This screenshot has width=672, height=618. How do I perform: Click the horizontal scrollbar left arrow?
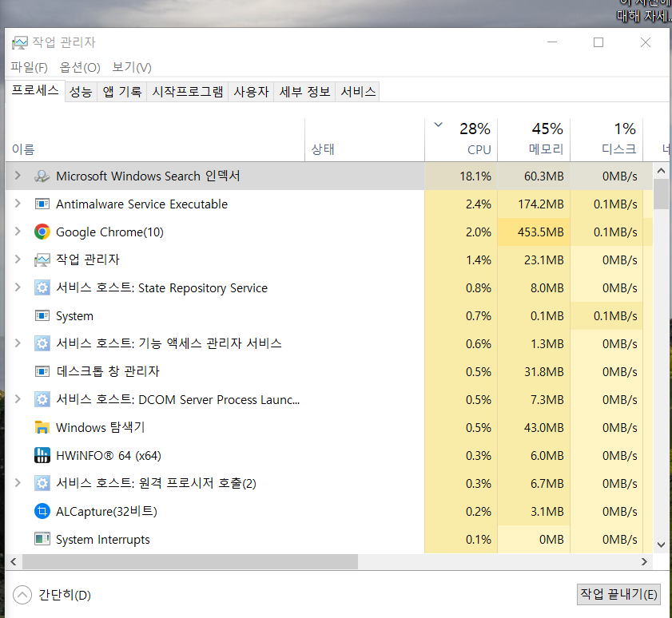pos(14,561)
